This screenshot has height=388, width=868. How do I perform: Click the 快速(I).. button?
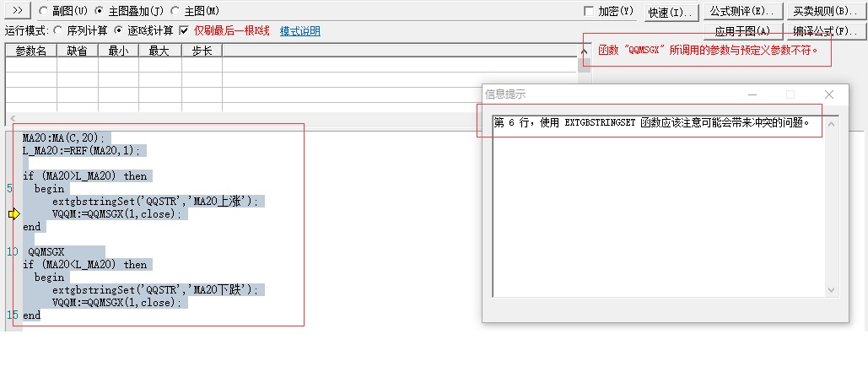[671, 12]
